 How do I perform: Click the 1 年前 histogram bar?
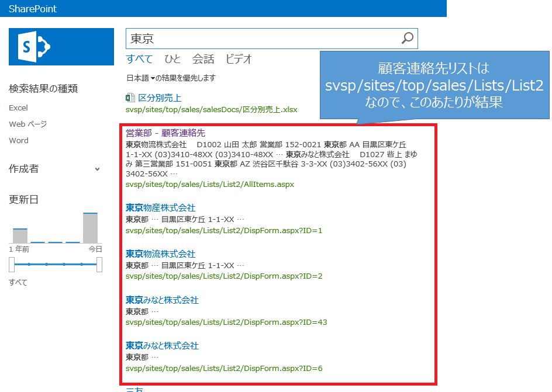click(20, 236)
